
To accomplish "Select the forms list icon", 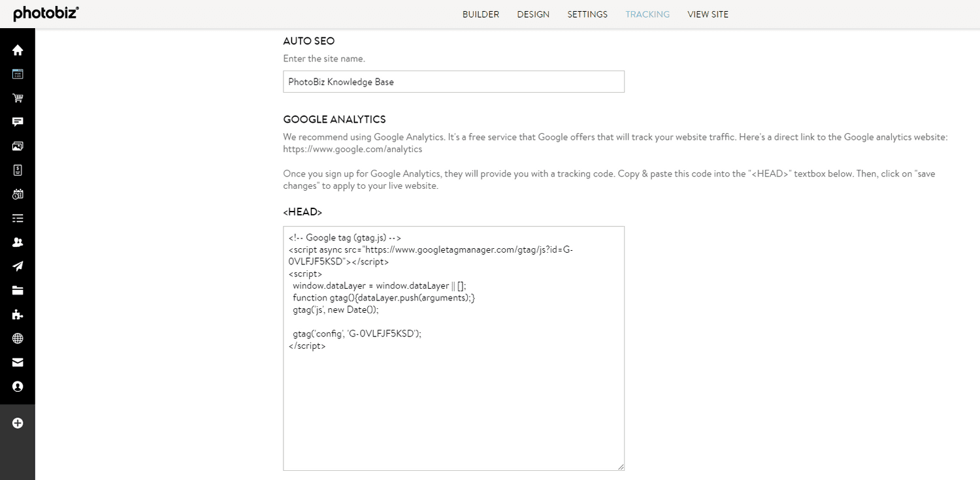I will click(x=17, y=217).
